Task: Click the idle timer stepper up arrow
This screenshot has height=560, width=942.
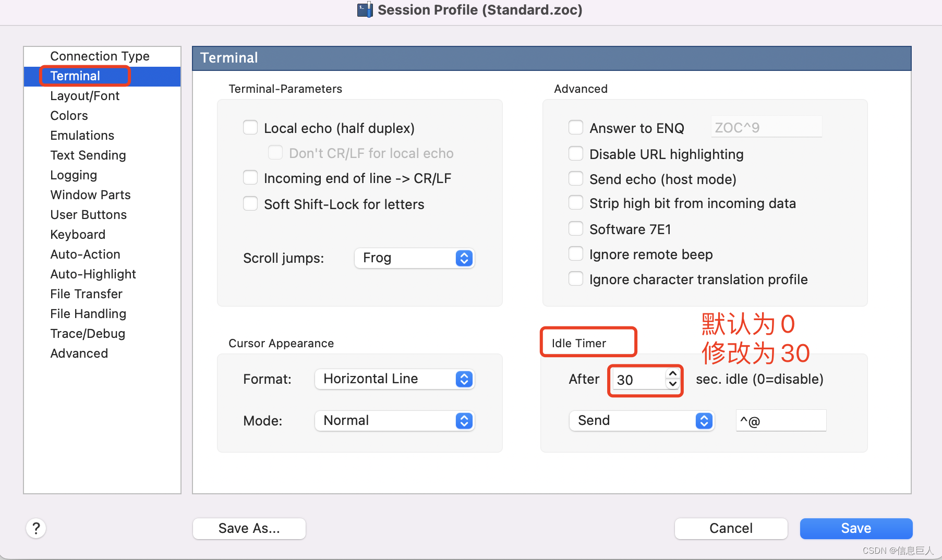Action: coord(672,373)
